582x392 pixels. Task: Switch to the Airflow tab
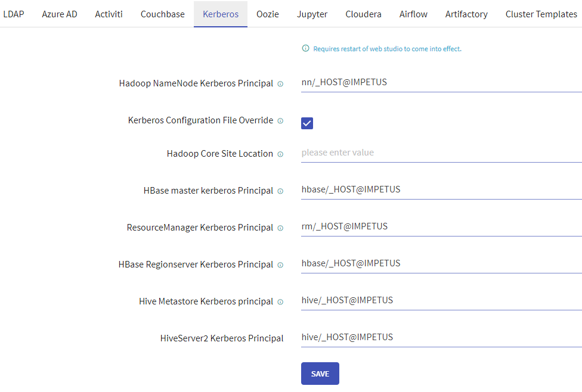tap(413, 14)
